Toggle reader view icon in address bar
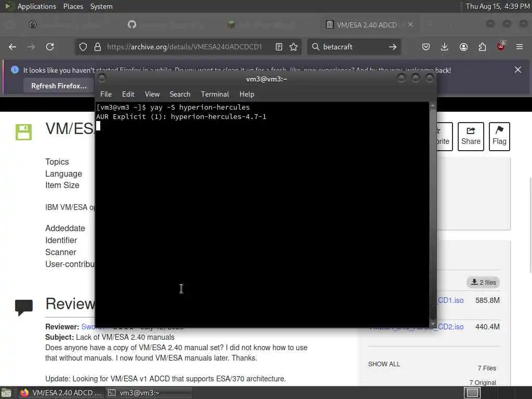This screenshot has width=532, height=399. 279,47
